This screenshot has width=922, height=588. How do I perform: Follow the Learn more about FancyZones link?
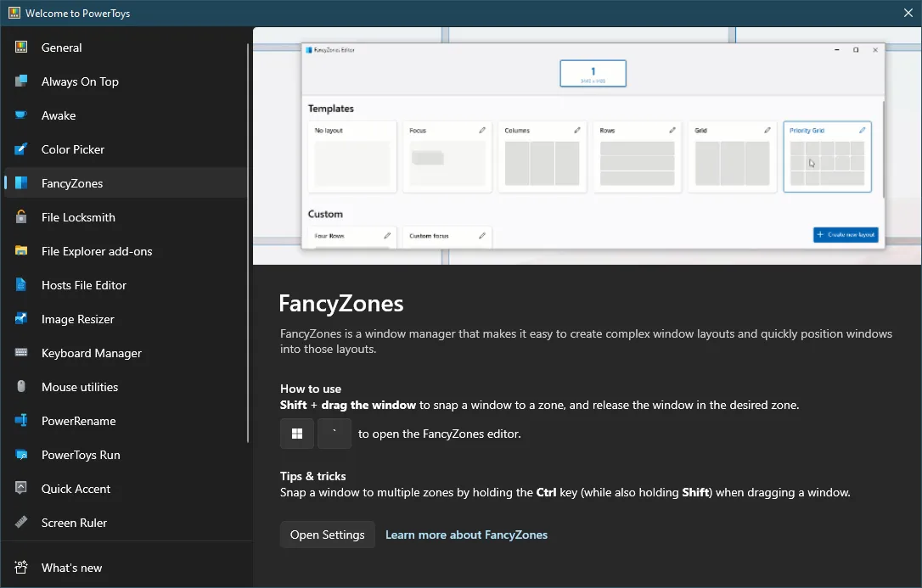point(466,535)
